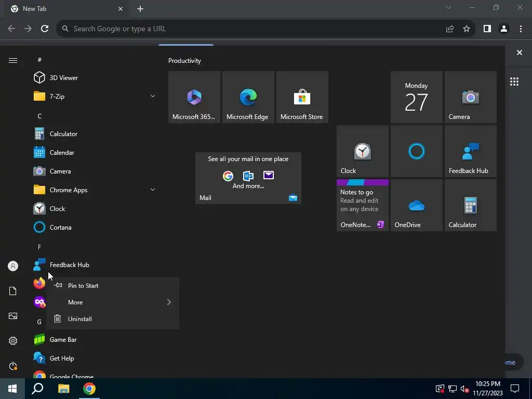Viewport: 532px width, 399px height.
Task: Open the More submenu in context menu
Action: click(113, 302)
